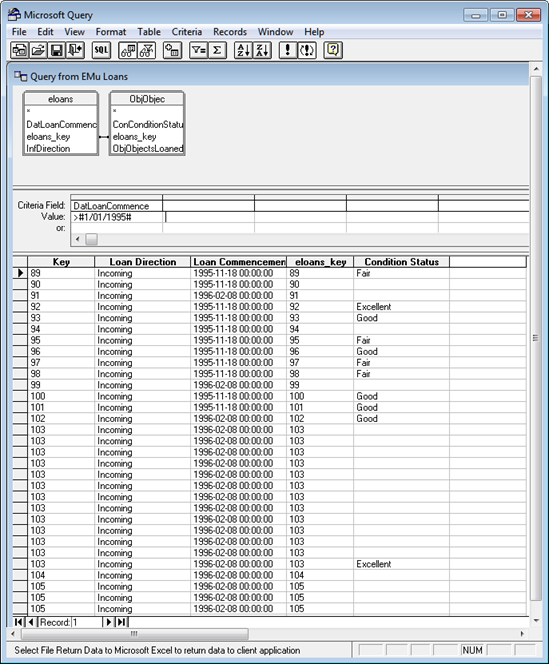Select the Loan Commencement column header
This screenshot has height=664, width=549.
coord(239,262)
